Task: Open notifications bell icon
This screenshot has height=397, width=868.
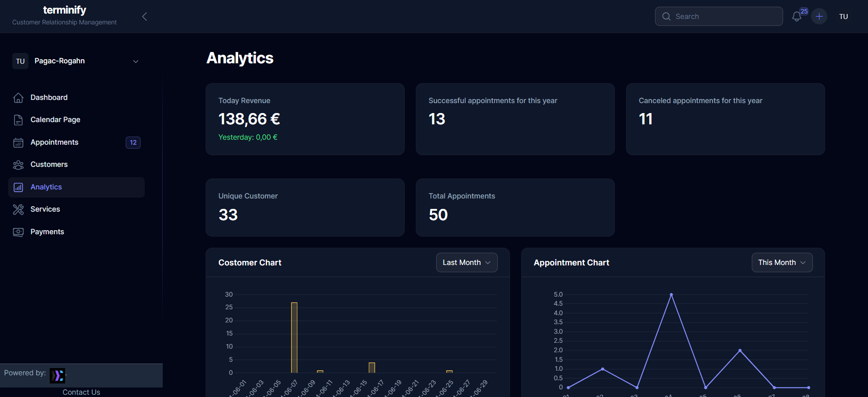Action: point(797,17)
